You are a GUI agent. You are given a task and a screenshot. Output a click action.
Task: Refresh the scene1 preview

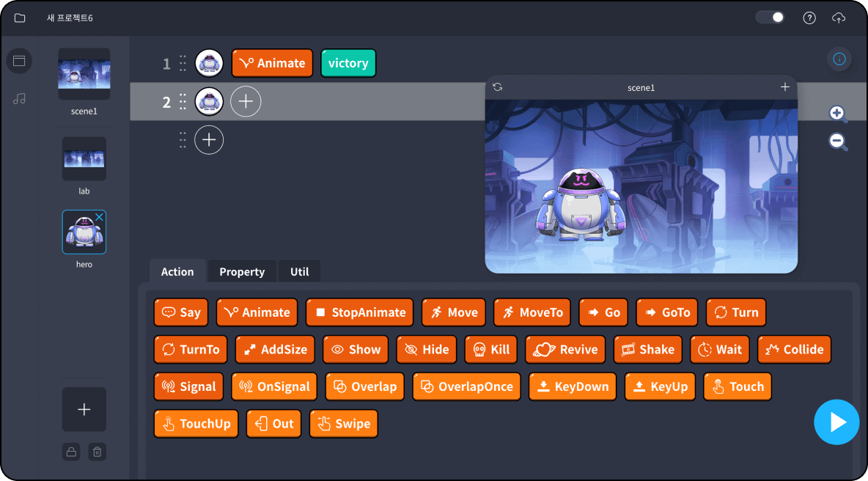point(498,87)
